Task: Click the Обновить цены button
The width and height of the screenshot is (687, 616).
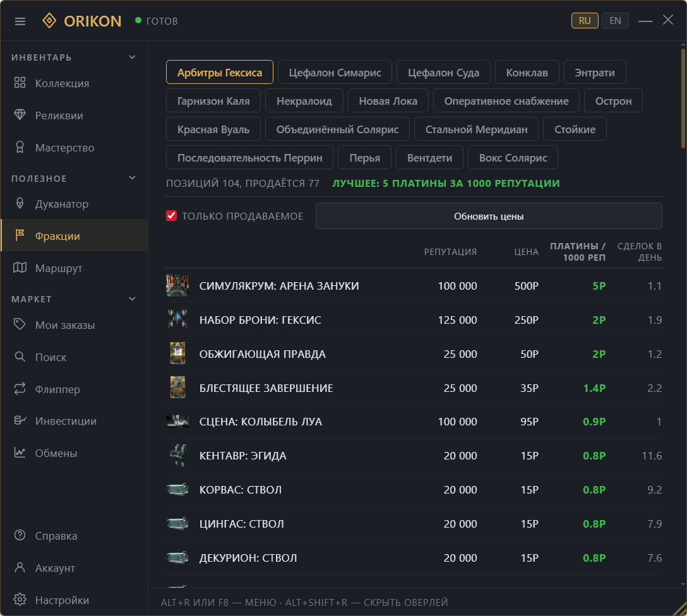Action: pos(489,215)
